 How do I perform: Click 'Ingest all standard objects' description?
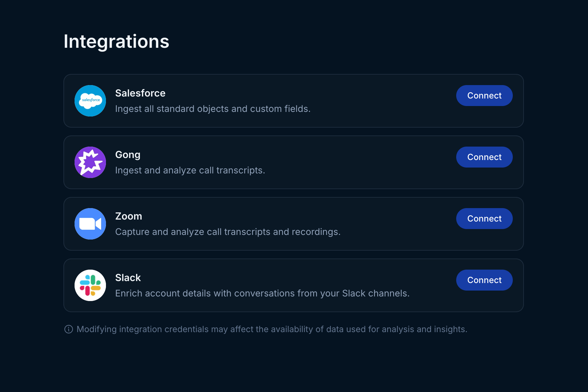[213, 109]
